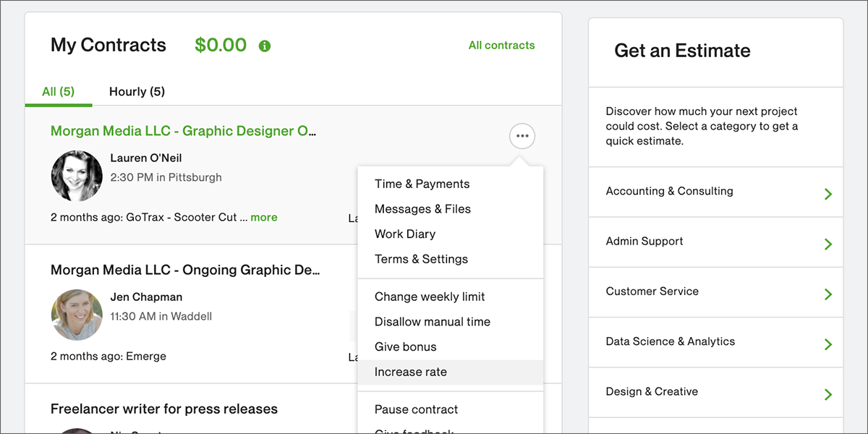Click the name Jen Chapman
The width and height of the screenshot is (868, 434).
146,297
